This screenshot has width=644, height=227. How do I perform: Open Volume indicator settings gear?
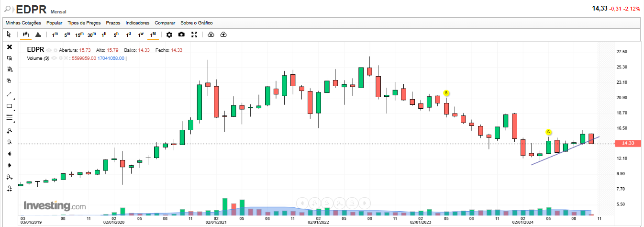click(x=61, y=58)
